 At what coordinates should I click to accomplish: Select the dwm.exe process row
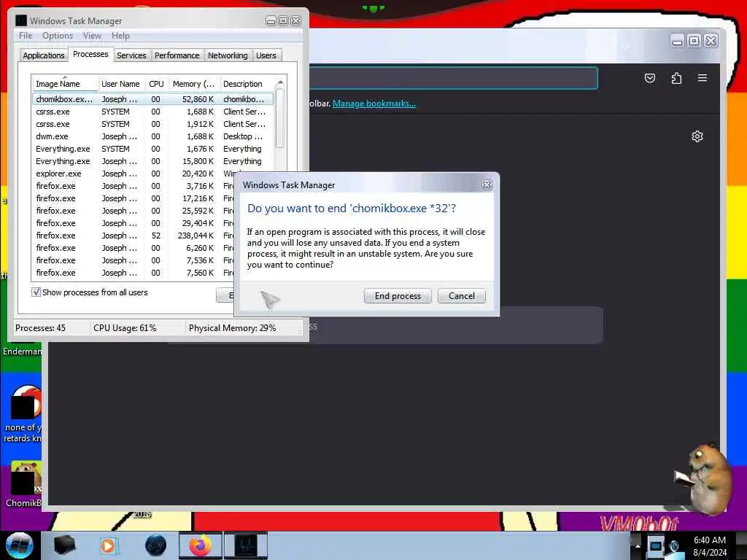point(152,136)
